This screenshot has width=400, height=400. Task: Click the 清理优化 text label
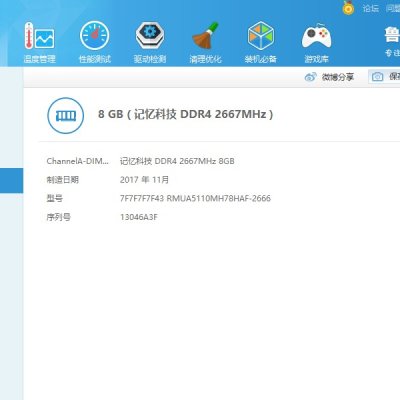pyautogui.click(x=205, y=59)
